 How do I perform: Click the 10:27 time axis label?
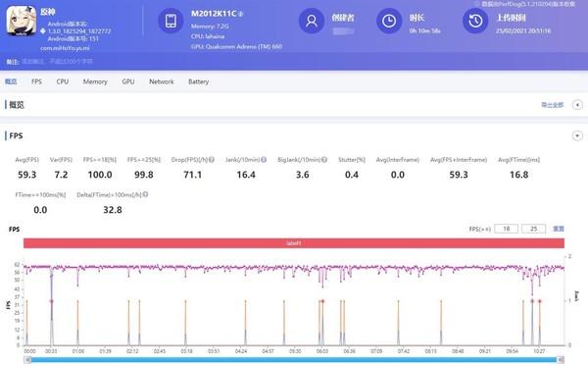tap(539, 351)
